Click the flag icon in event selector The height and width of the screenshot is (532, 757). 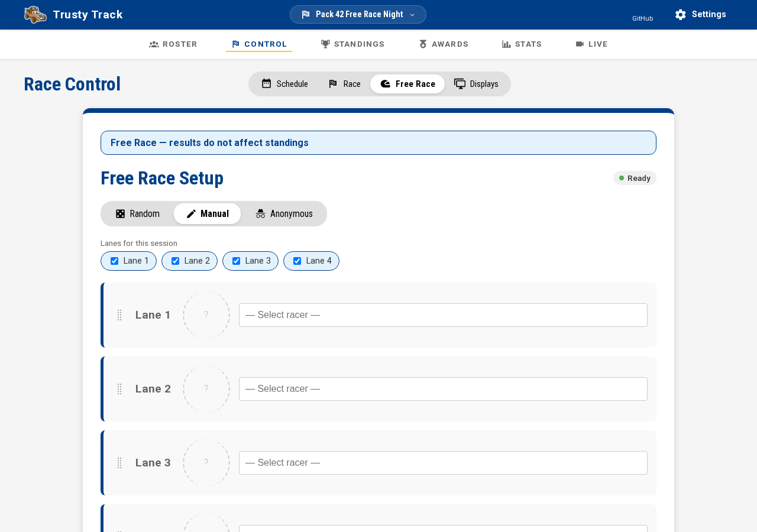[x=306, y=15]
